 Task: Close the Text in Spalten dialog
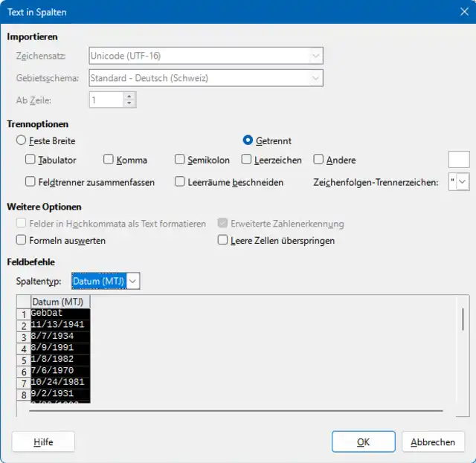click(x=459, y=13)
